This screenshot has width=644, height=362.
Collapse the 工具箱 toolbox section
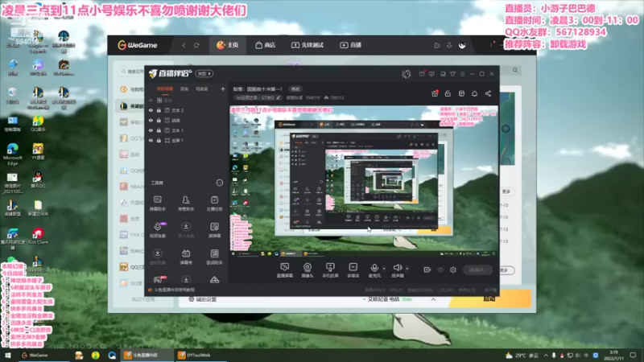click(x=220, y=183)
